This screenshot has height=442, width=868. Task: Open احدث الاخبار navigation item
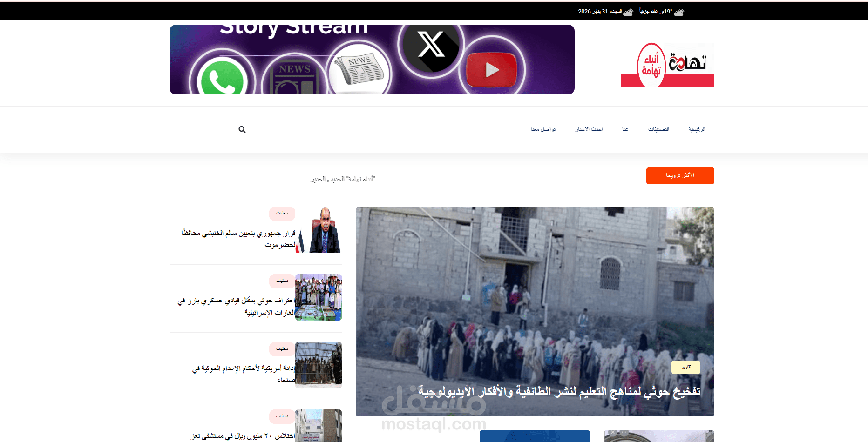(589, 129)
